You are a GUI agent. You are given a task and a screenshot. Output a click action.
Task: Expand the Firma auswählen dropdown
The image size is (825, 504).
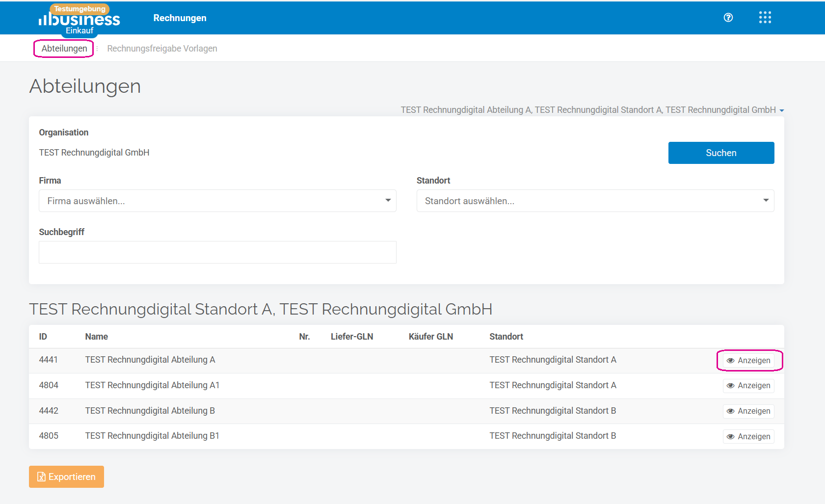pos(217,201)
